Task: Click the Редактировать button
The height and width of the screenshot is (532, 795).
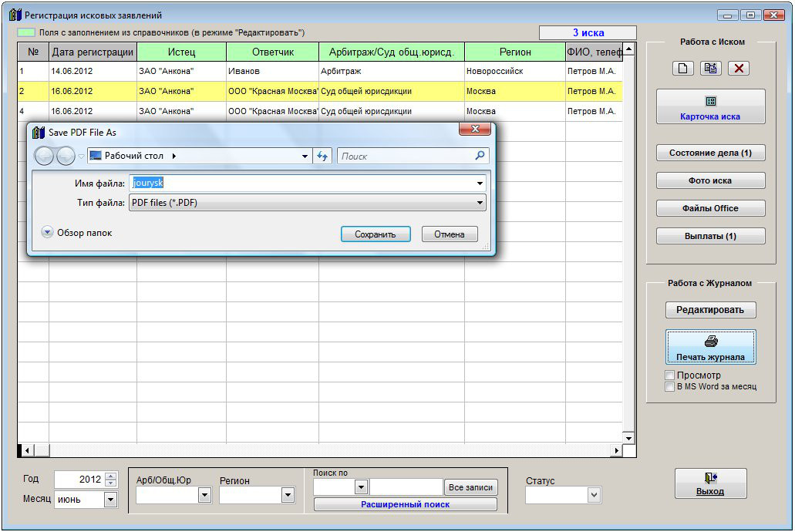Action: point(710,310)
